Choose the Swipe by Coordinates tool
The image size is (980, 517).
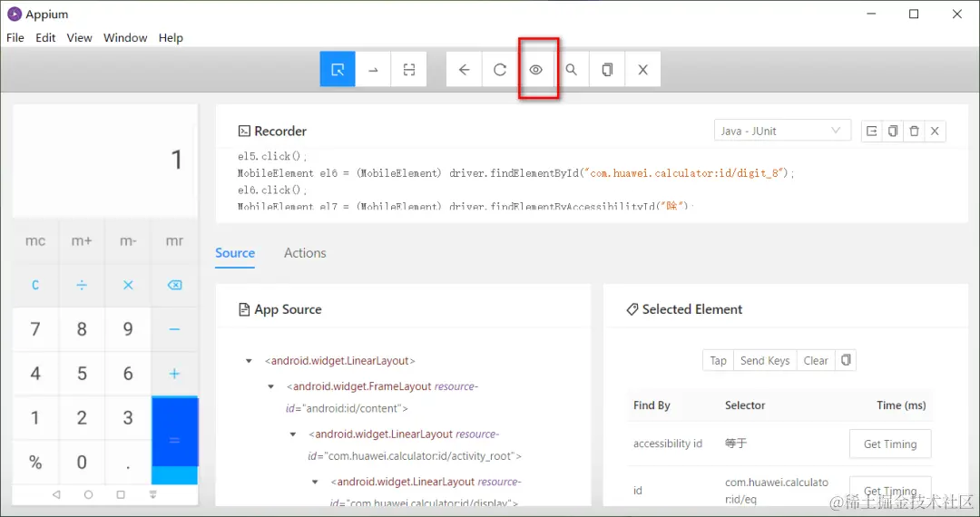[x=373, y=69]
